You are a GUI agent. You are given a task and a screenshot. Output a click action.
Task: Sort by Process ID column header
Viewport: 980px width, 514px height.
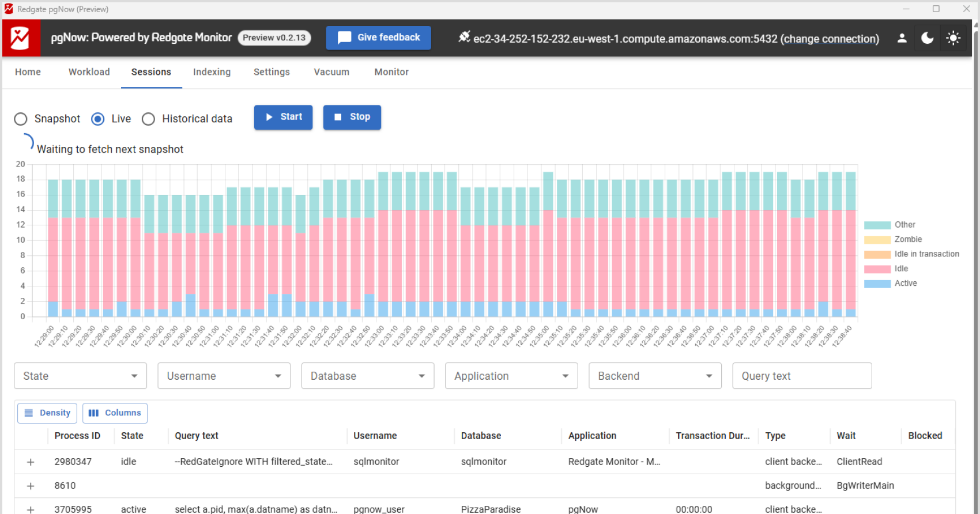pyautogui.click(x=77, y=436)
